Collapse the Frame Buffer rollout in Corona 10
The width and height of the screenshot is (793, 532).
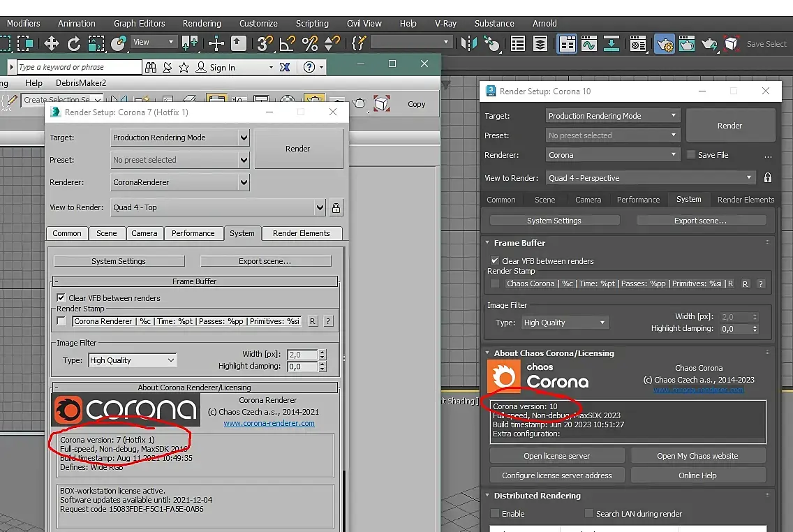[487, 243]
